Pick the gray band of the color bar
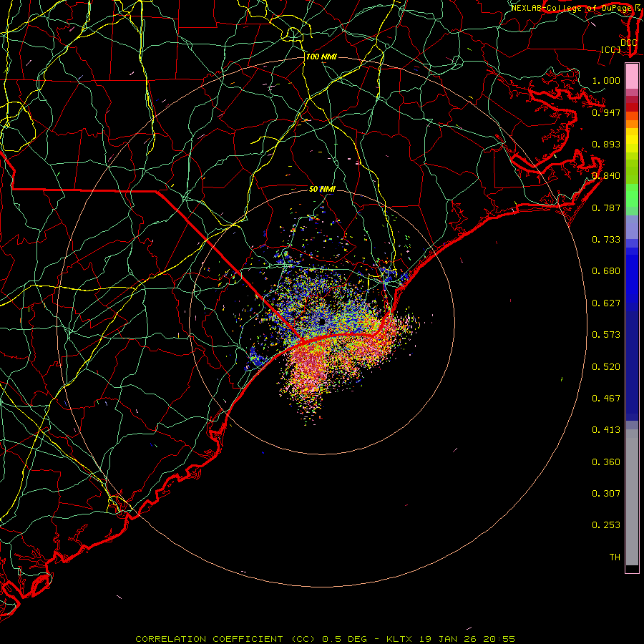This screenshot has height=644, width=644. (x=632, y=497)
